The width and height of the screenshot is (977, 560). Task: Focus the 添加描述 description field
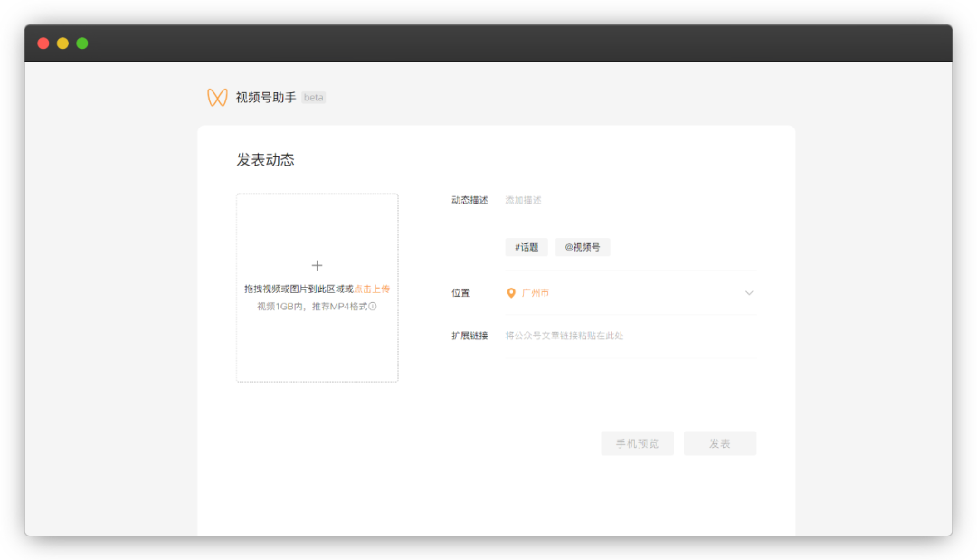(x=631, y=201)
